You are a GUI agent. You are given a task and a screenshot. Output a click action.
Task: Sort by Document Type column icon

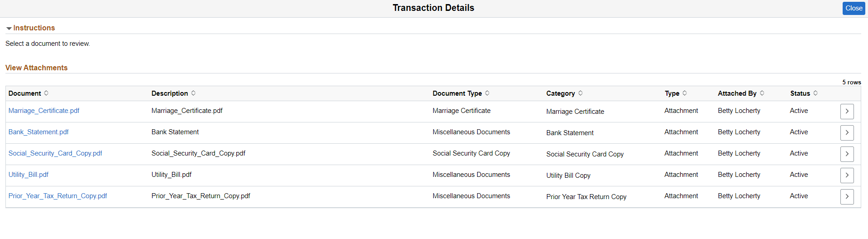coord(487,93)
